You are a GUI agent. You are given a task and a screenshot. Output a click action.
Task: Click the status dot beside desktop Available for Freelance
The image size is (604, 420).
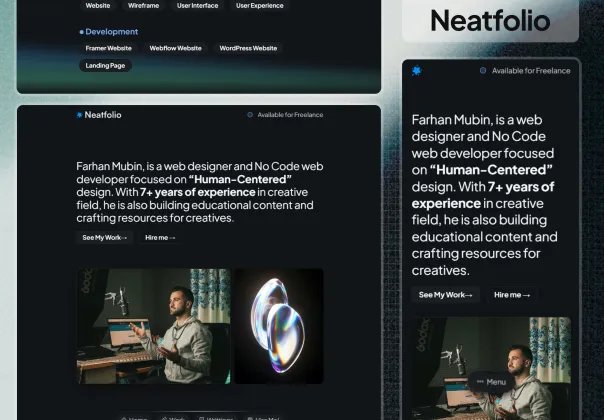[250, 115]
